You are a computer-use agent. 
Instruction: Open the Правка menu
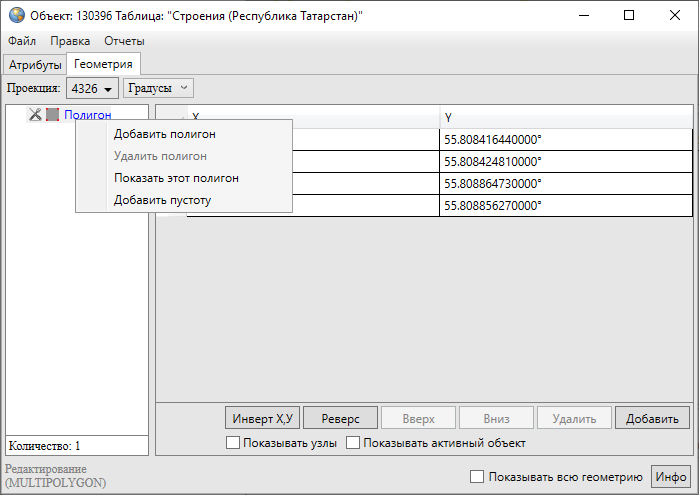[x=70, y=41]
